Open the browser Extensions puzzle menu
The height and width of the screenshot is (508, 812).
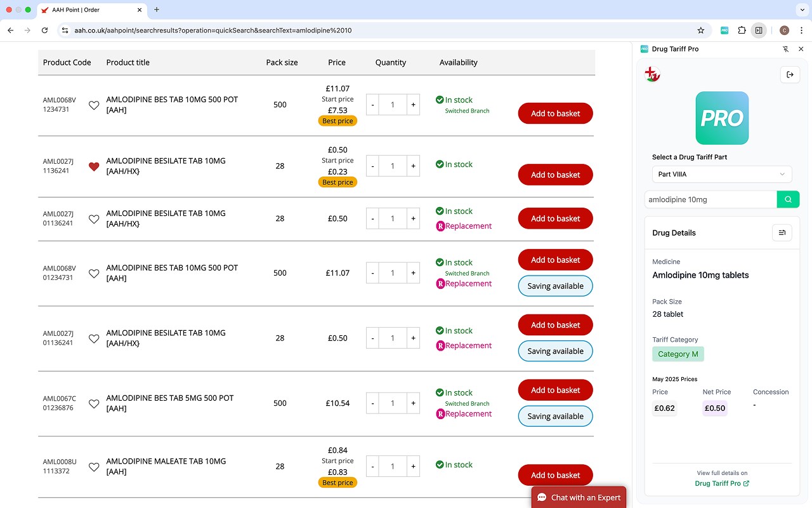(742, 30)
